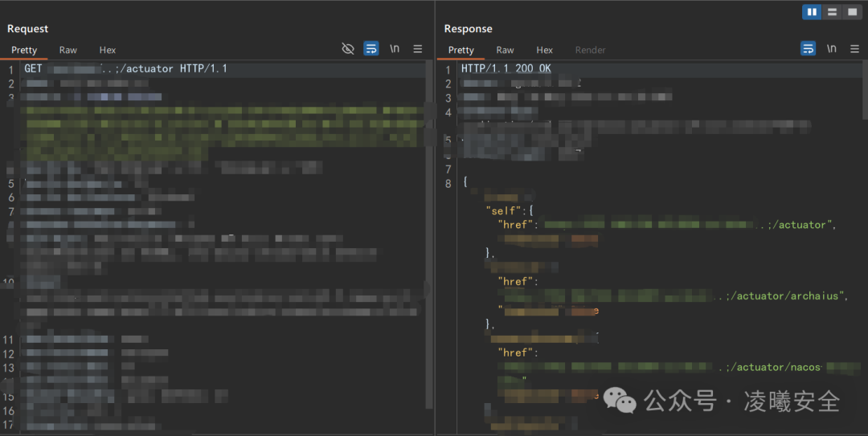Select tabbed single-pane layout icon

pyautogui.click(x=852, y=11)
